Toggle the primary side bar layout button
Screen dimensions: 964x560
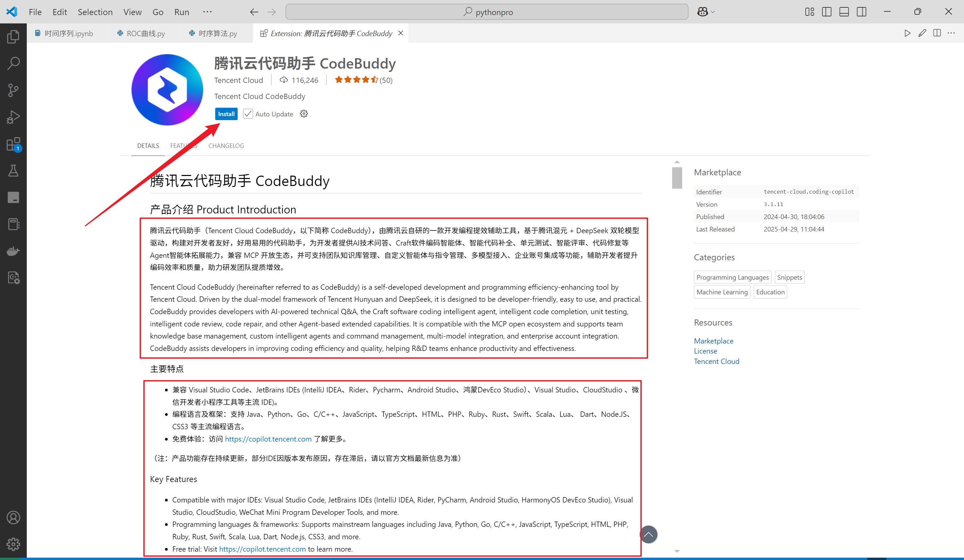pos(826,12)
